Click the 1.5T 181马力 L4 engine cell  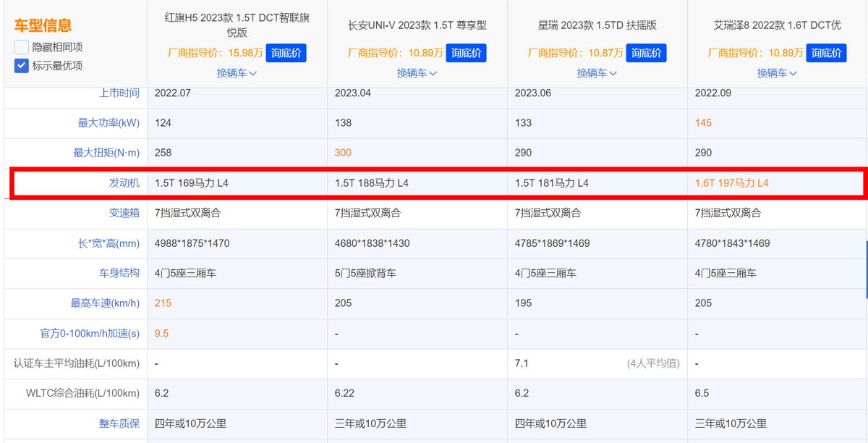click(551, 183)
